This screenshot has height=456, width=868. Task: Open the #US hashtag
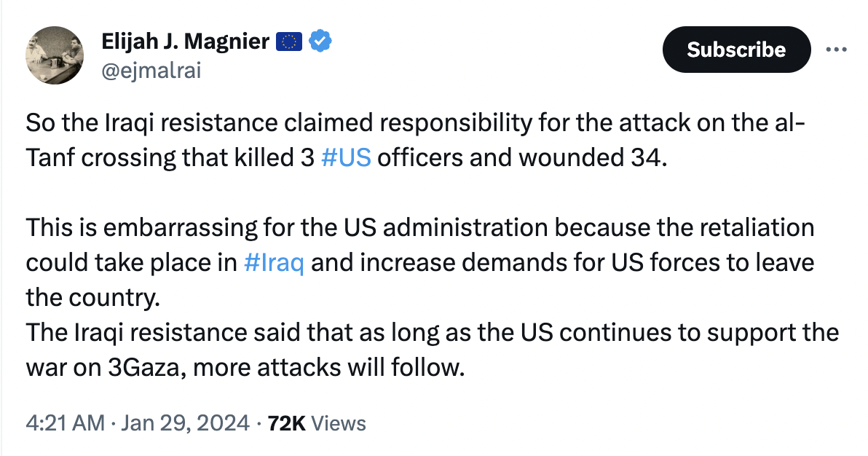tap(346, 157)
